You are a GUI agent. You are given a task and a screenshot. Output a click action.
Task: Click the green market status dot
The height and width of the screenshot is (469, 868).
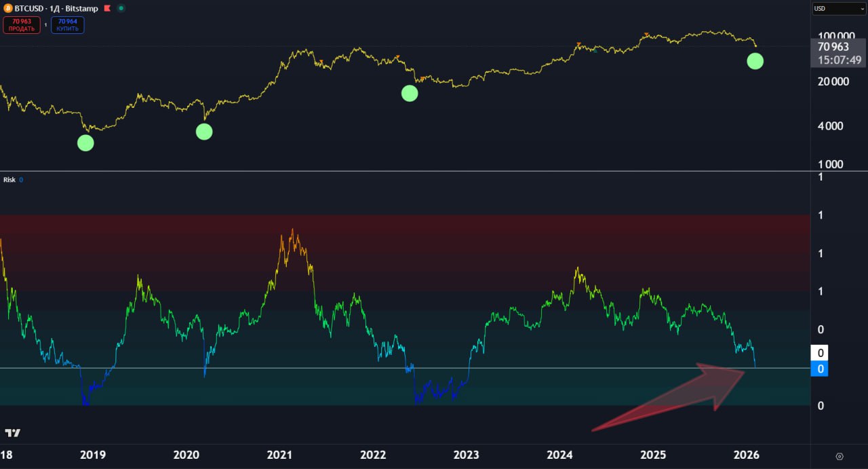(121, 9)
